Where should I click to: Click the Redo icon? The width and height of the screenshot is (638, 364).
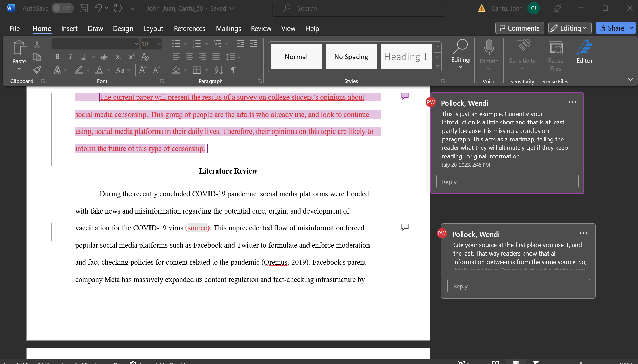point(118,8)
